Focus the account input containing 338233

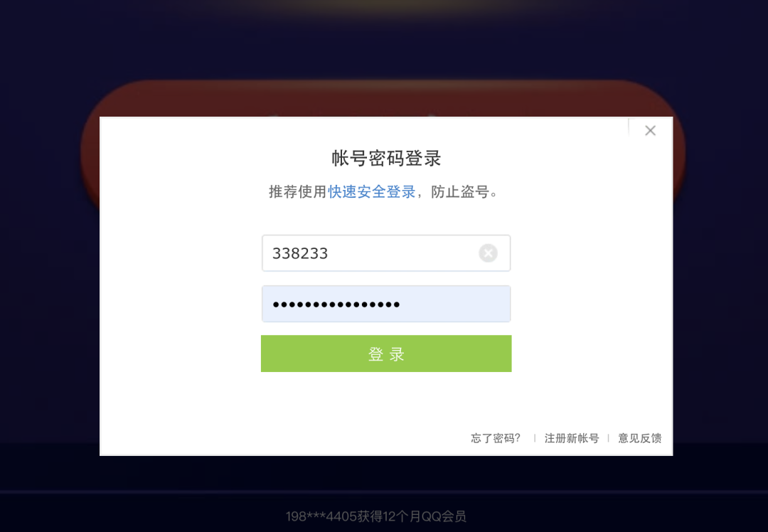click(386, 253)
